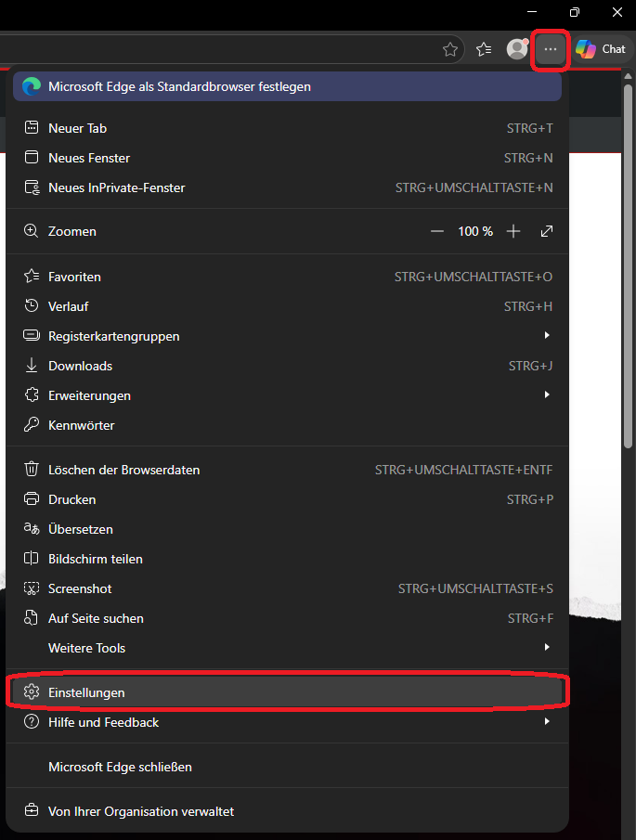Screen dimensions: 636x840
Task: Decrease zoom with the minus button
Action: [x=437, y=231]
